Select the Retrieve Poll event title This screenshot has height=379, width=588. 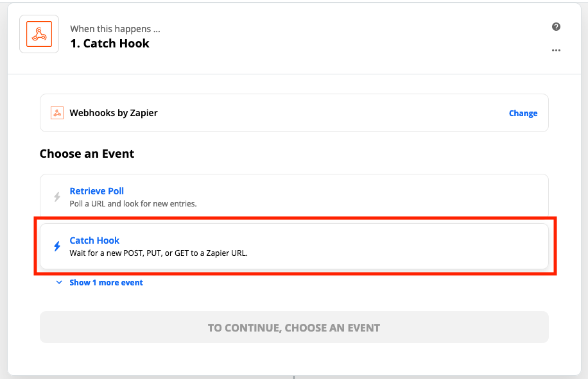coord(97,191)
